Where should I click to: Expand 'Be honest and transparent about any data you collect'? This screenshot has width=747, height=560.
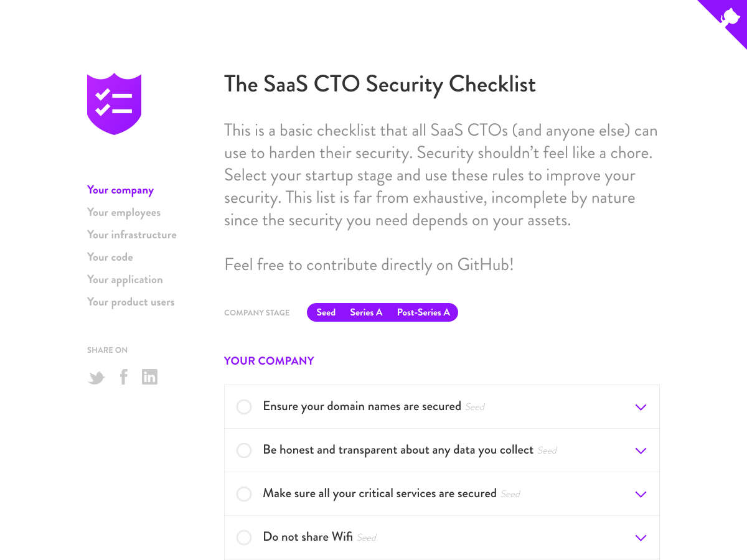(x=641, y=450)
